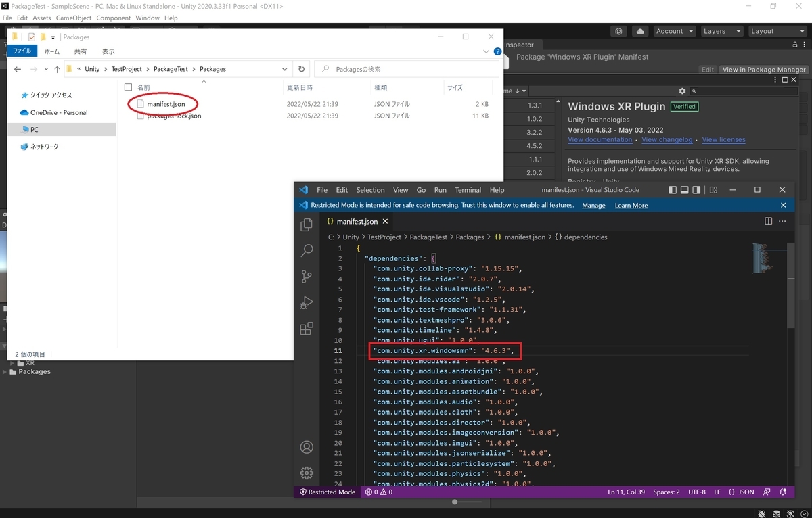The image size is (812, 518).
Task: Open the Extensions view in VS Code
Action: click(307, 329)
